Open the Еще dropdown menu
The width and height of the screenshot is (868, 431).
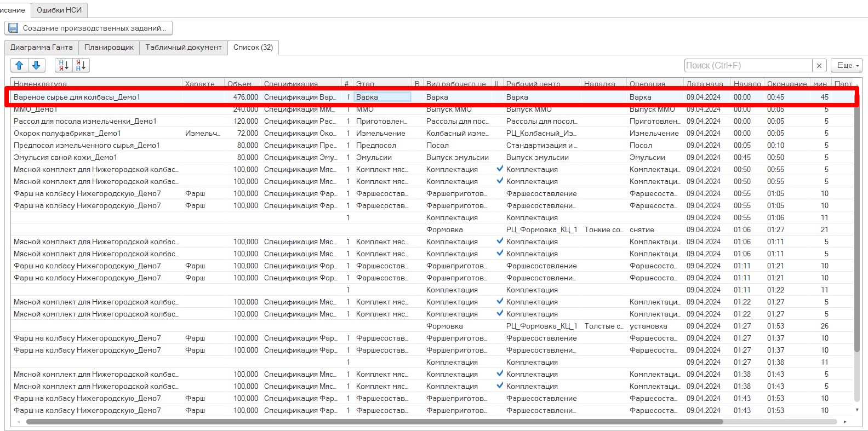(x=847, y=66)
